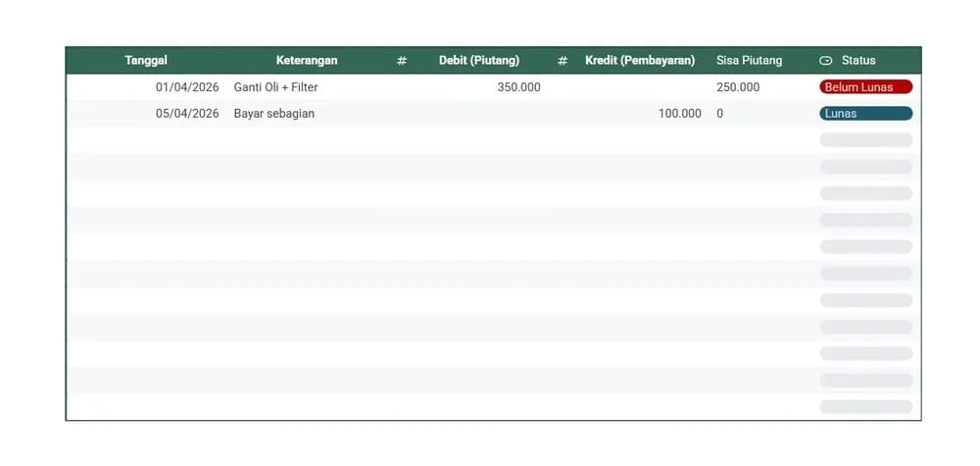The image size is (980, 466).
Task: Click the Kredit (Pembayaran) header label
Action: (x=640, y=61)
